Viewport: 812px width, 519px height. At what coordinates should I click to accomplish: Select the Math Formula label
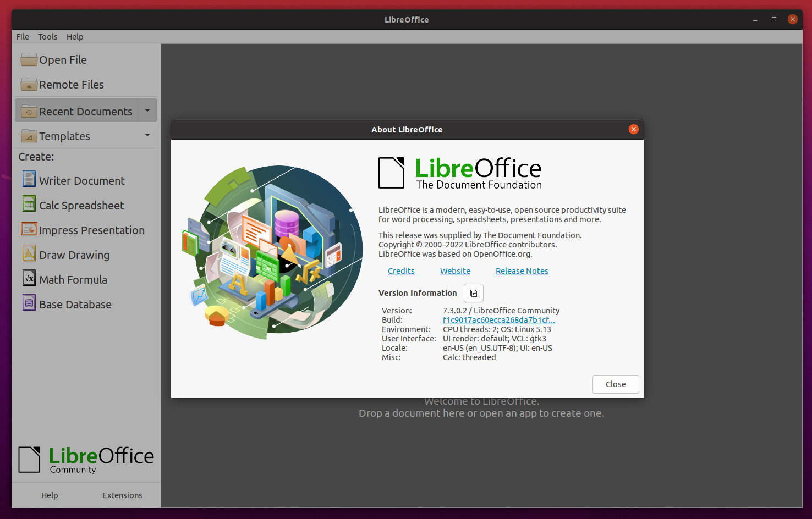click(x=73, y=280)
